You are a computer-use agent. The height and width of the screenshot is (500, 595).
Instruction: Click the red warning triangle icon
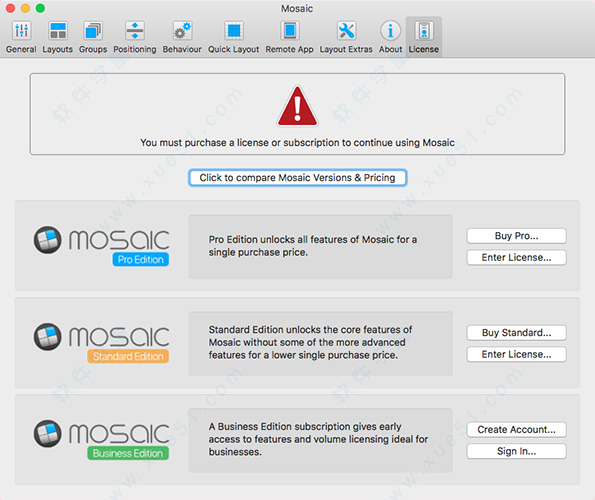coord(298,106)
